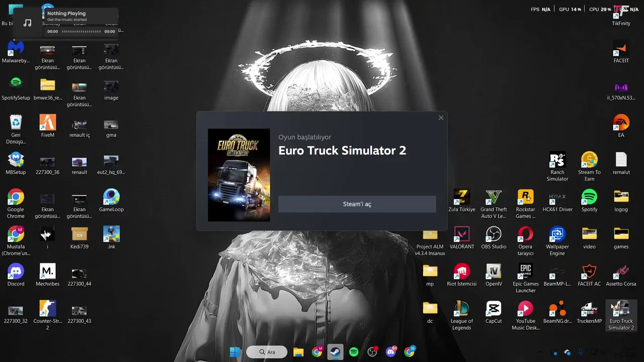Click the music widget's playback progress bar

82,31
